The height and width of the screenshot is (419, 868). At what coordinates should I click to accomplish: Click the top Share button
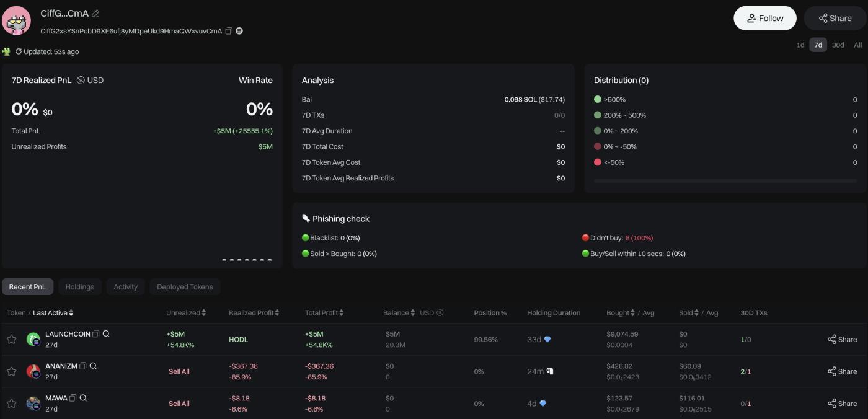pos(835,18)
